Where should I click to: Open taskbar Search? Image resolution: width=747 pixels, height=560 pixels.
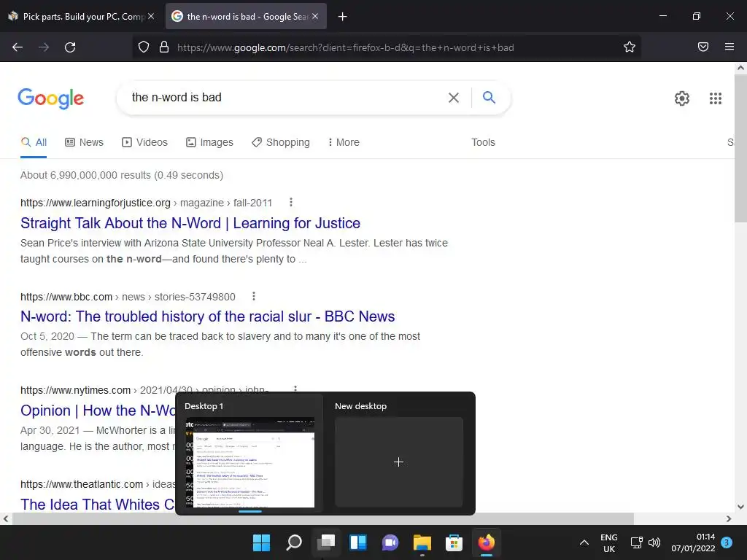(293, 542)
